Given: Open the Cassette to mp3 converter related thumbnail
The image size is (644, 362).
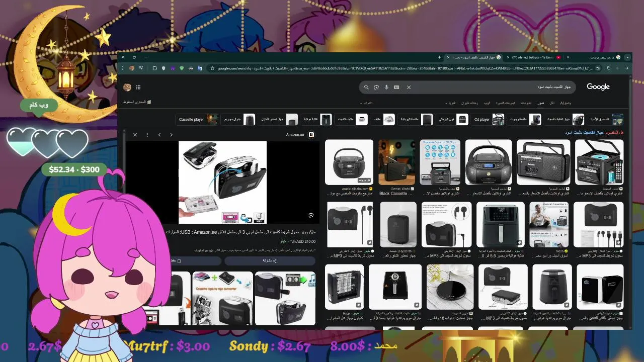Looking at the screenshot, I should [x=222, y=298].
